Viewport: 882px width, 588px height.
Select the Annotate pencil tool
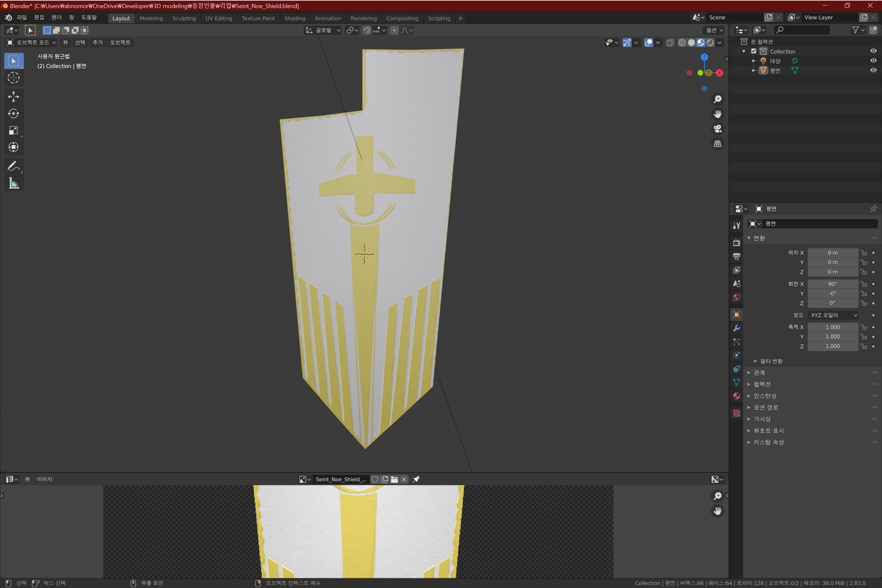click(x=14, y=166)
